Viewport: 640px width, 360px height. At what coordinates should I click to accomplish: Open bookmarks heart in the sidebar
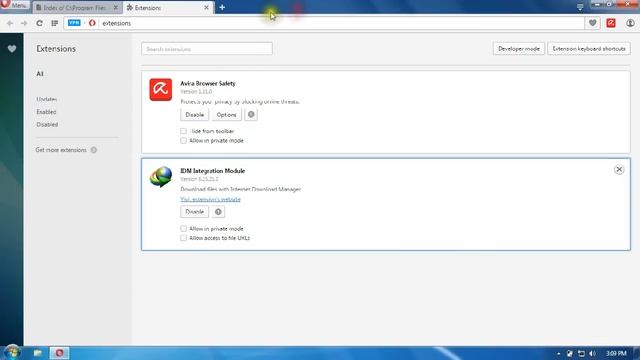12,49
